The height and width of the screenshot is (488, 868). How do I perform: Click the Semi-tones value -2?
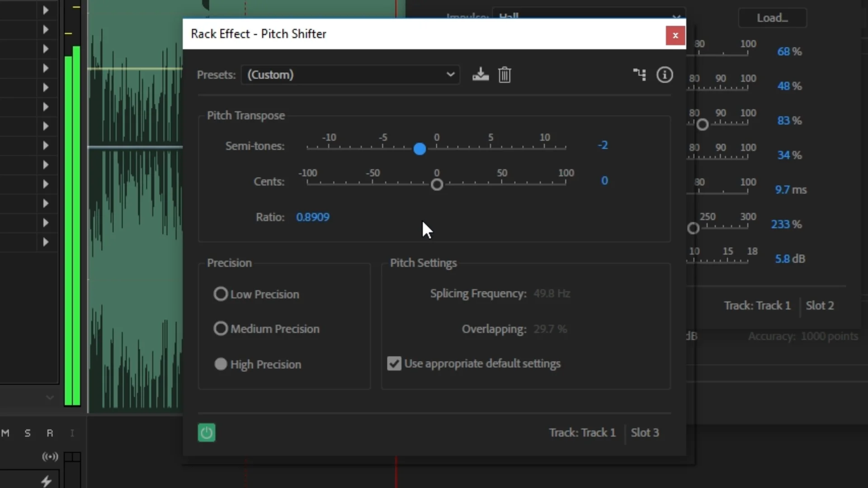[x=603, y=145]
